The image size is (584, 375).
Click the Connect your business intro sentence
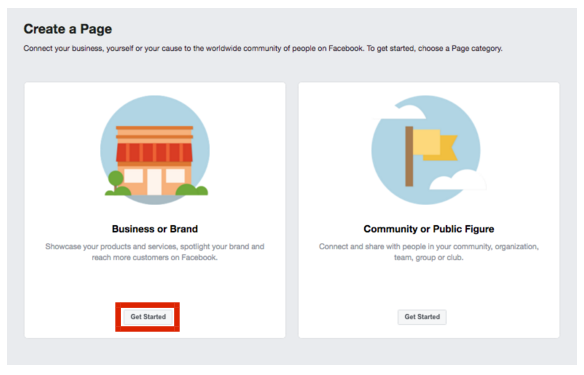coord(263,48)
